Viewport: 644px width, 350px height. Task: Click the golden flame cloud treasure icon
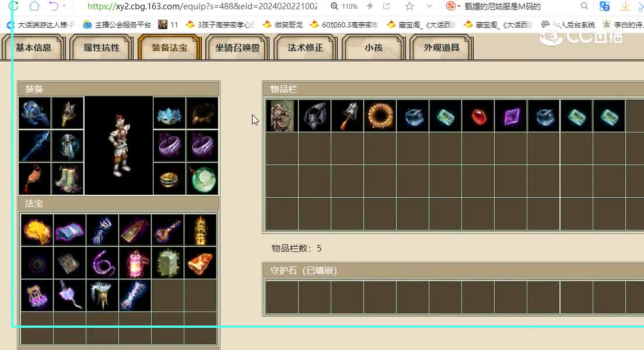pos(37,230)
